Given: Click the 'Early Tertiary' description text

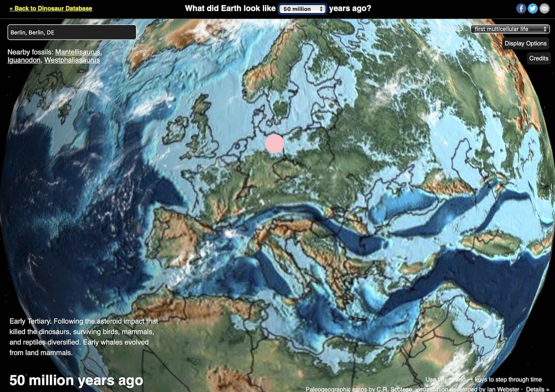Looking at the screenshot, I should click(84, 337).
